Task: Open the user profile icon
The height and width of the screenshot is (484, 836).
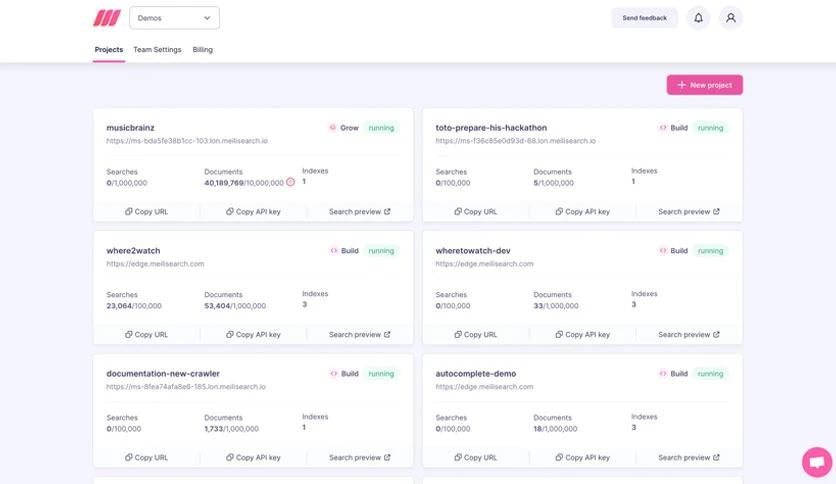Action: (731, 18)
